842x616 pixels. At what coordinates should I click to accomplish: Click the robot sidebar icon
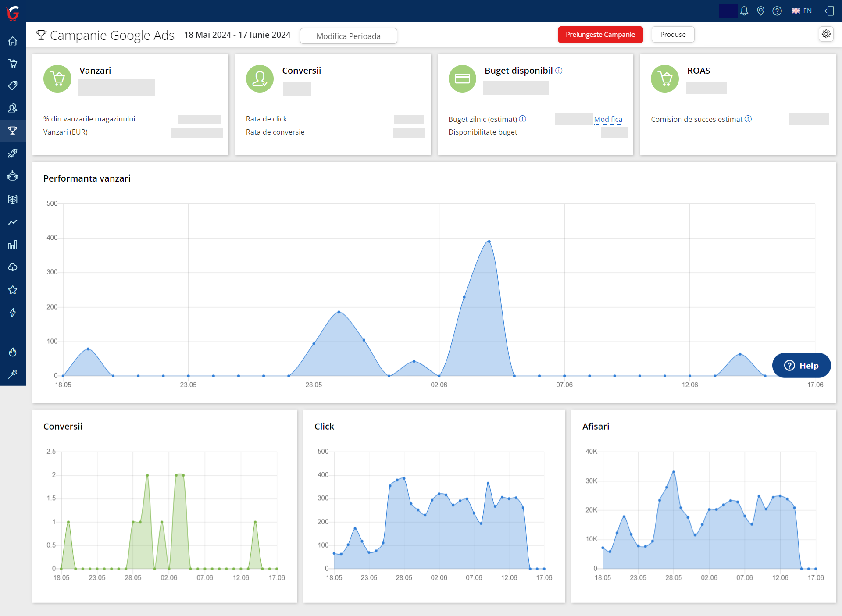[13, 176]
